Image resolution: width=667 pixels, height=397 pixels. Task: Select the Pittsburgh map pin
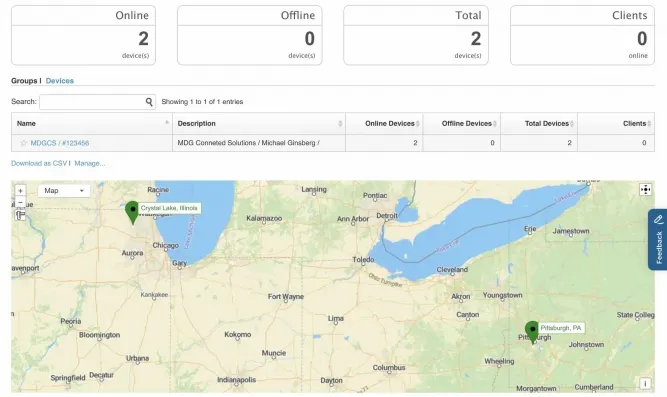(x=532, y=332)
